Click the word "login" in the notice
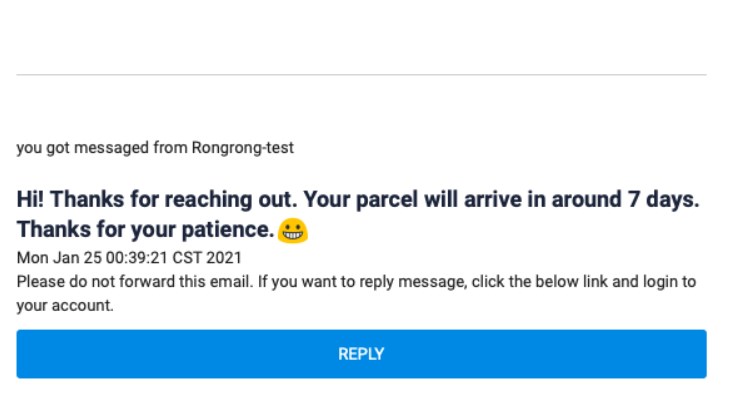 (655, 282)
